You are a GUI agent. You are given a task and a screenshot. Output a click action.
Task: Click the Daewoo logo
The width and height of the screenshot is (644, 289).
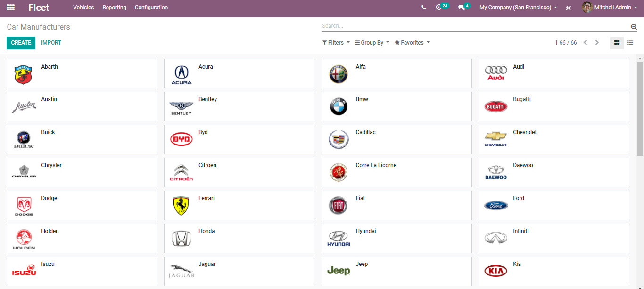pos(496,172)
